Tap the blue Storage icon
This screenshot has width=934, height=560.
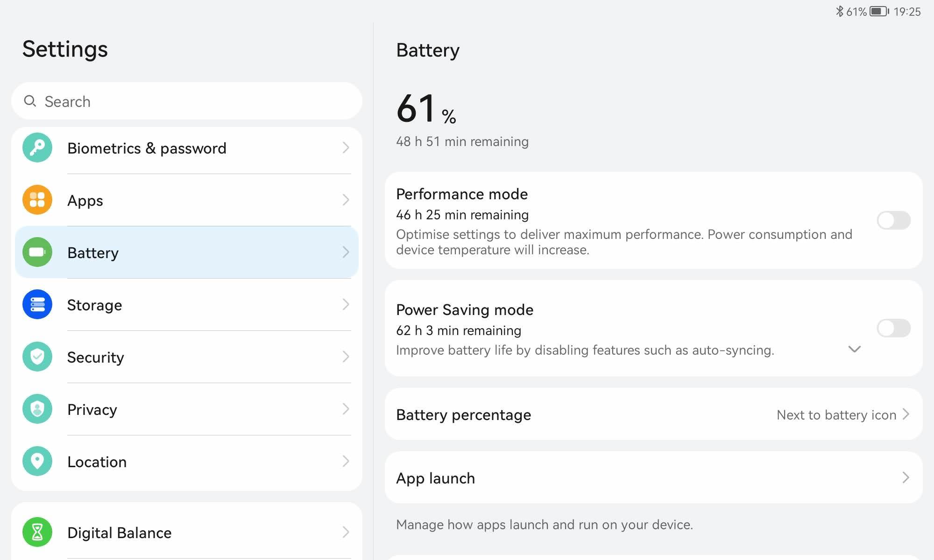pyautogui.click(x=37, y=305)
